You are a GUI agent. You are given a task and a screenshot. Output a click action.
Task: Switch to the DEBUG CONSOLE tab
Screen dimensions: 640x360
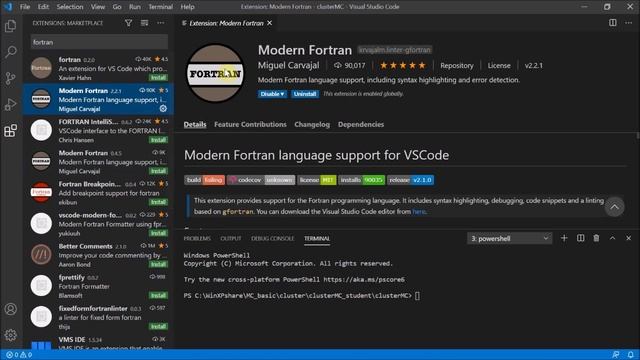coord(273,238)
